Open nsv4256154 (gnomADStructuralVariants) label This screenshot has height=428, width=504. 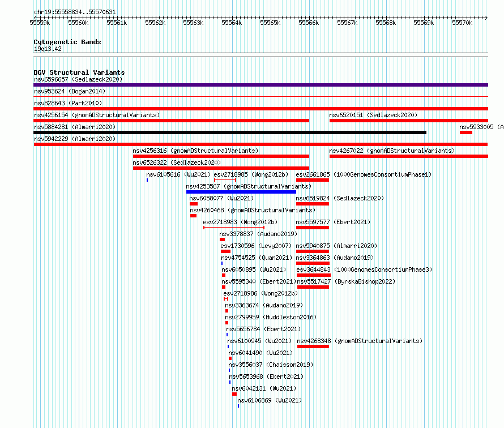click(x=97, y=115)
